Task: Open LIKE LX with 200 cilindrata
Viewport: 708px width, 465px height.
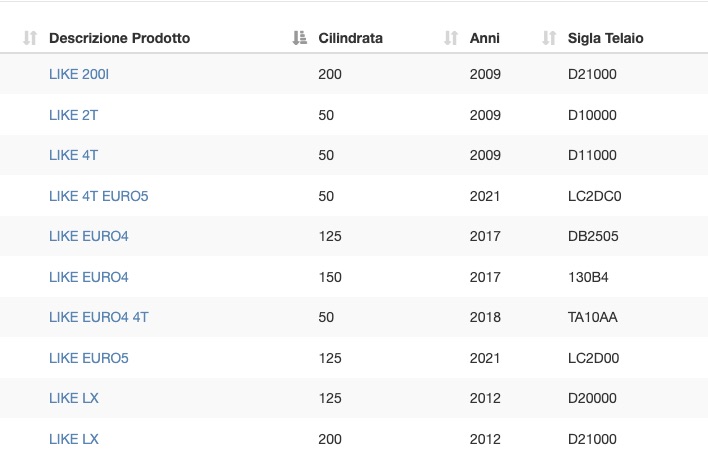Action: coord(74,439)
